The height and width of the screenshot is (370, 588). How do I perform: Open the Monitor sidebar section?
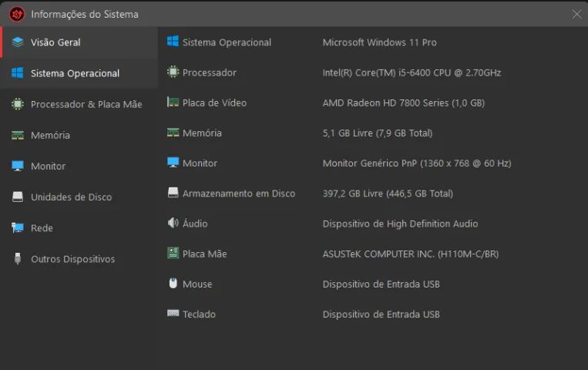click(x=79, y=166)
